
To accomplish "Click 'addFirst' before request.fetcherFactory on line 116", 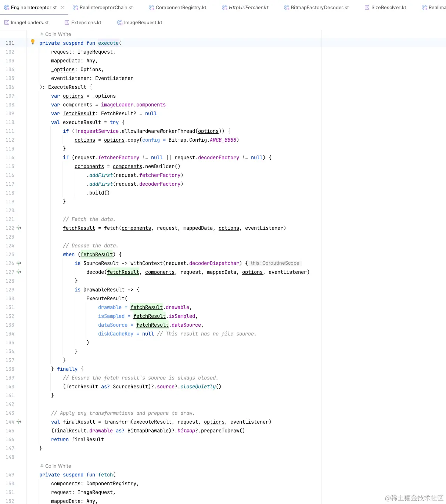I will (x=101, y=175).
